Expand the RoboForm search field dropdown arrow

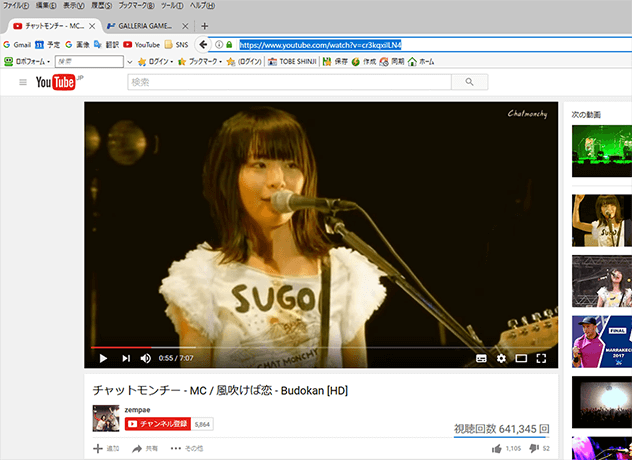tap(129, 62)
